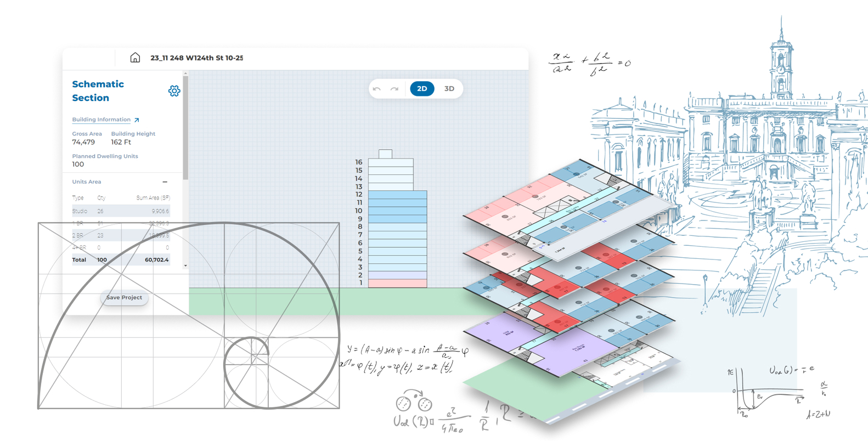Click the lavender floor 2 block

(397, 275)
